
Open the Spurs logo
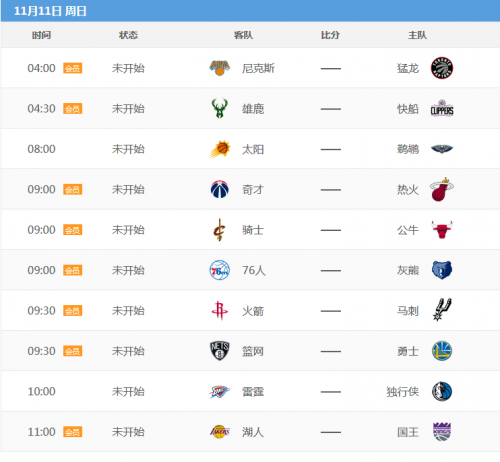pos(442,310)
